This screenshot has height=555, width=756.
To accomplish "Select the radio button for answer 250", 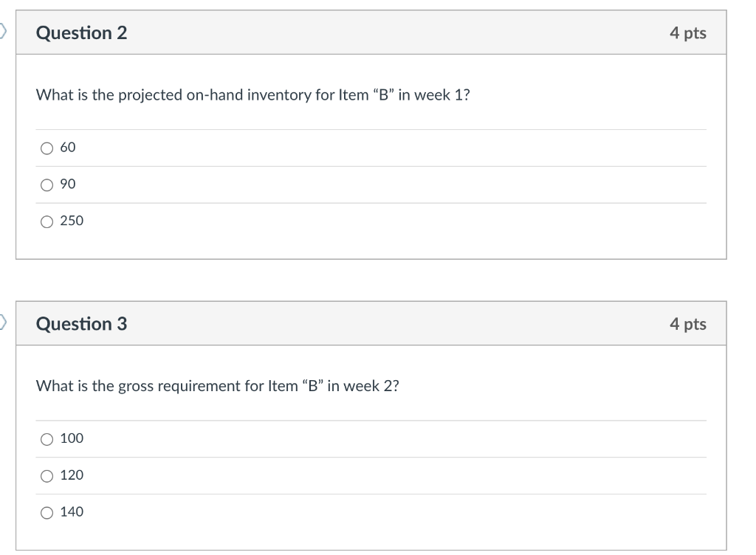I will (47, 221).
